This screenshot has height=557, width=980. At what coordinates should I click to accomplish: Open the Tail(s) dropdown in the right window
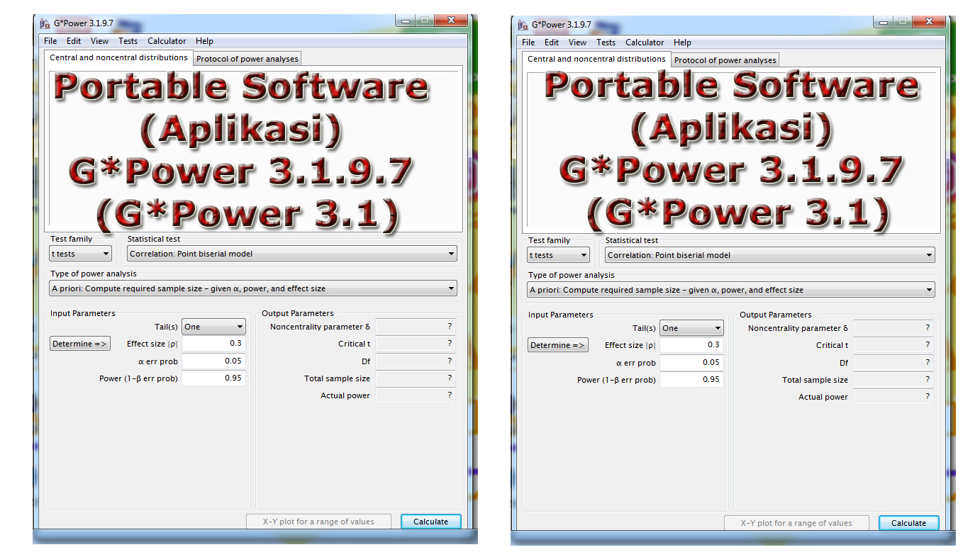(691, 328)
